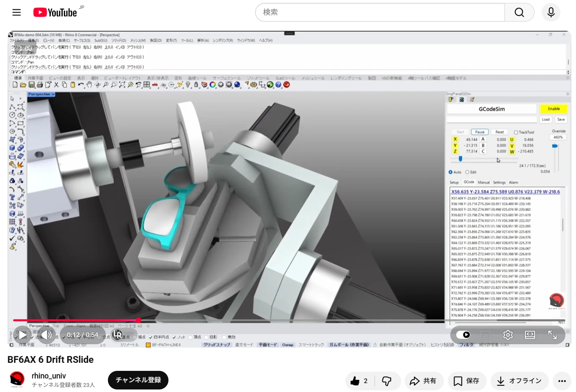Toggle the autoplay switch
Viewport: 576px width, 392px height.
tap(463, 335)
